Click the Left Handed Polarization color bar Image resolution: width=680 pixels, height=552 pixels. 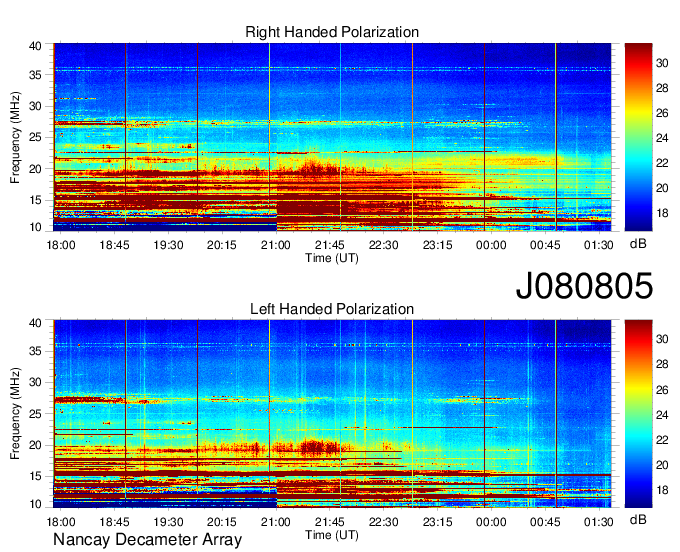click(x=638, y=414)
